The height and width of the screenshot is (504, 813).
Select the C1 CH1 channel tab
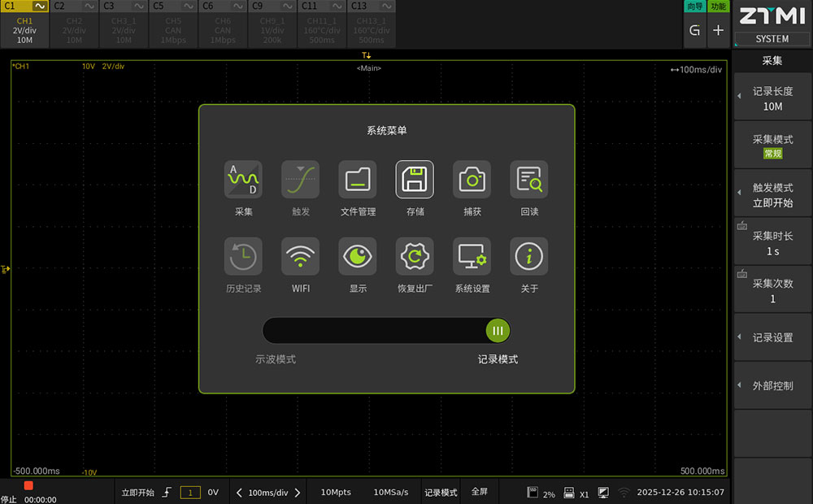click(24, 24)
